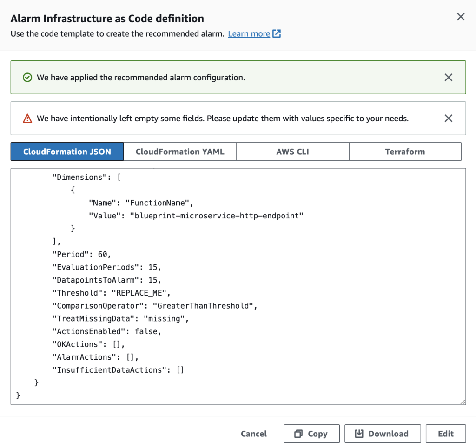Click the download icon in the Download button
Screen dimensions: 476x448
pyautogui.click(x=359, y=434)
